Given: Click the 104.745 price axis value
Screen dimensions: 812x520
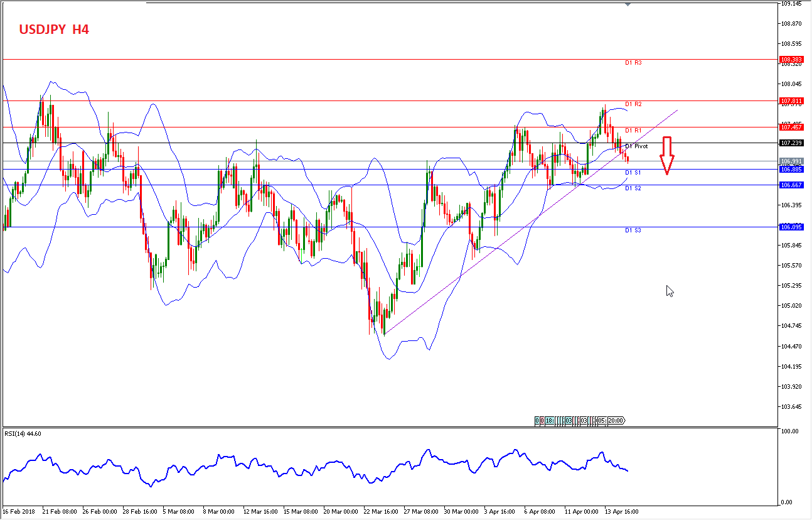Looking at the screenshot, I should 791,326.
